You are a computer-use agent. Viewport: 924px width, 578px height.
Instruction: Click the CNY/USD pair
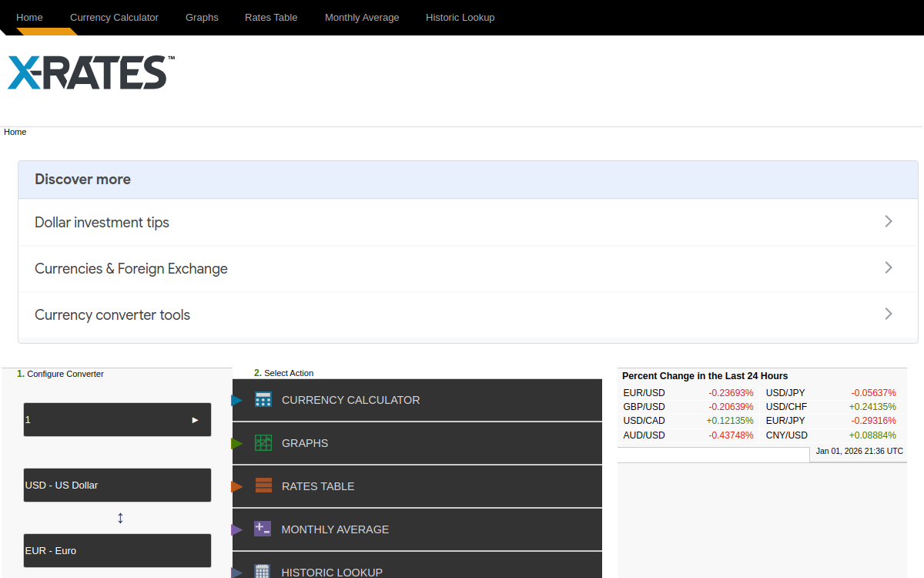coord(787,435)
